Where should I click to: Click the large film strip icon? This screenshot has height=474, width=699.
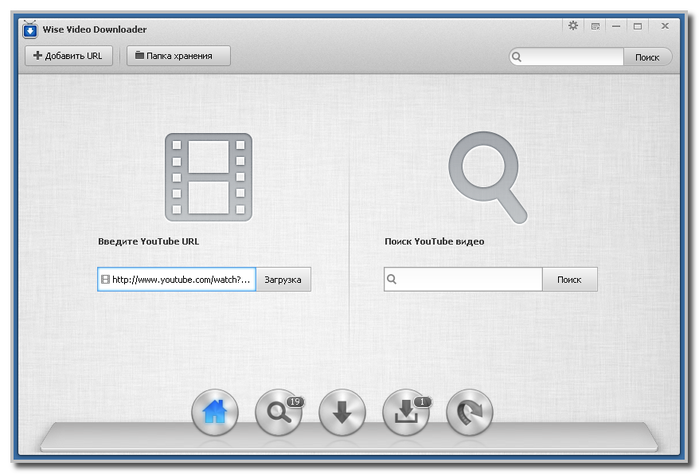[209, 177]
